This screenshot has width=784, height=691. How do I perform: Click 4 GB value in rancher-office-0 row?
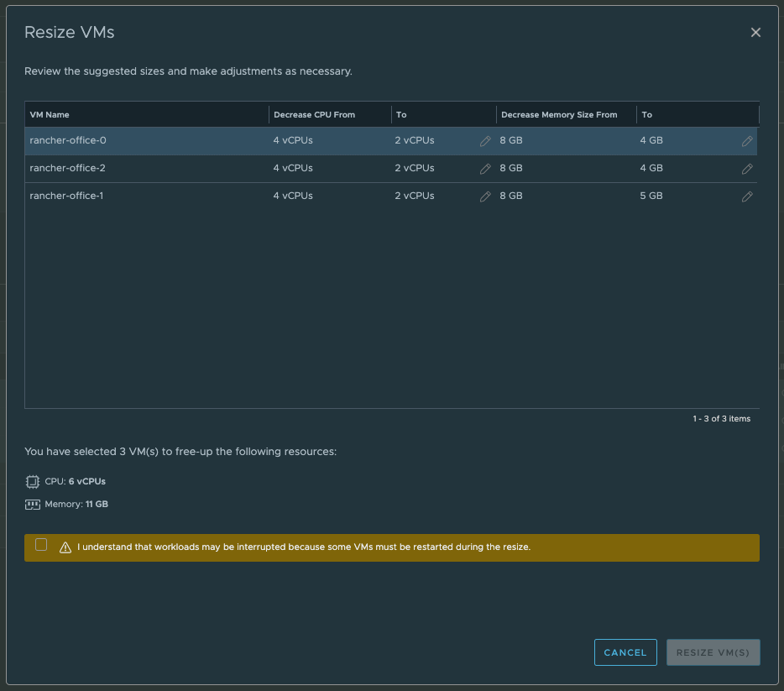(x=651, y=140)
